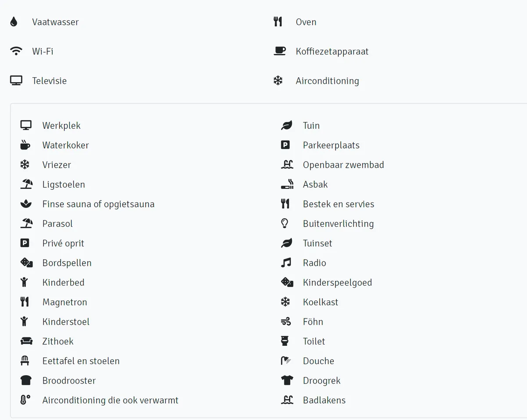Viewport: 527px width, 420px height.
Task: Click the toilet icon
Action: point(285,341)
